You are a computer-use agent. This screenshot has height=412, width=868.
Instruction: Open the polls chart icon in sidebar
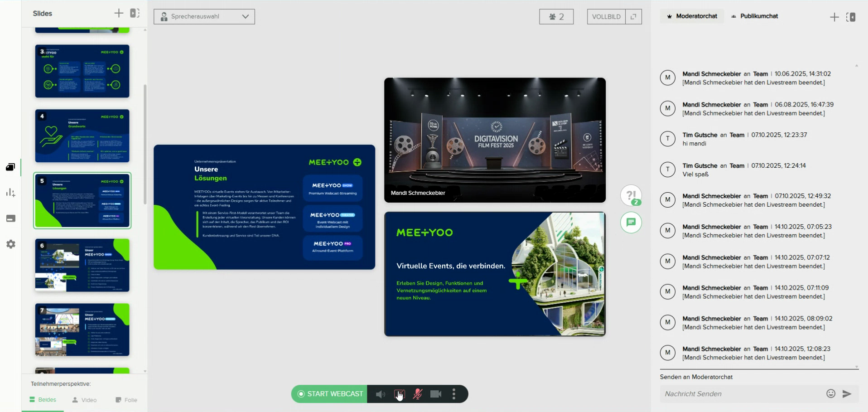pos(10,193)
